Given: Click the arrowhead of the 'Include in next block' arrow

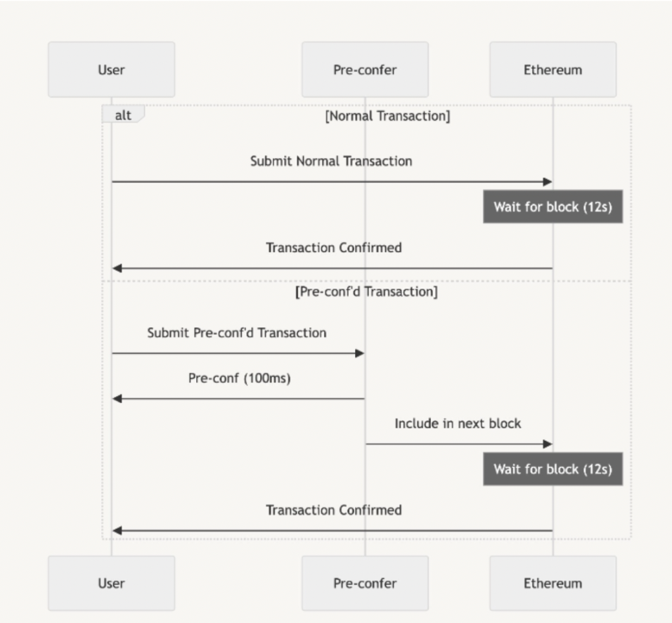Looking at the screenshot, I should 548,444.
